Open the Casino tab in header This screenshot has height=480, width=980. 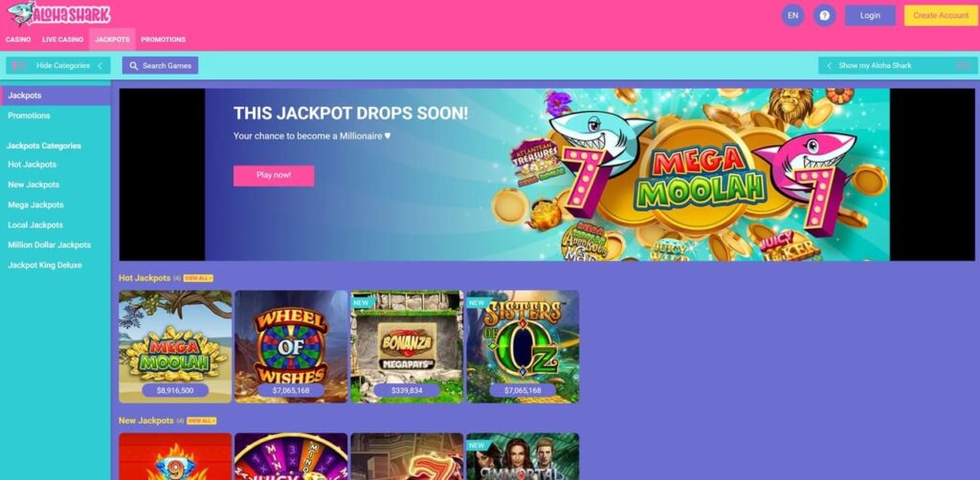tap(18, 39)
